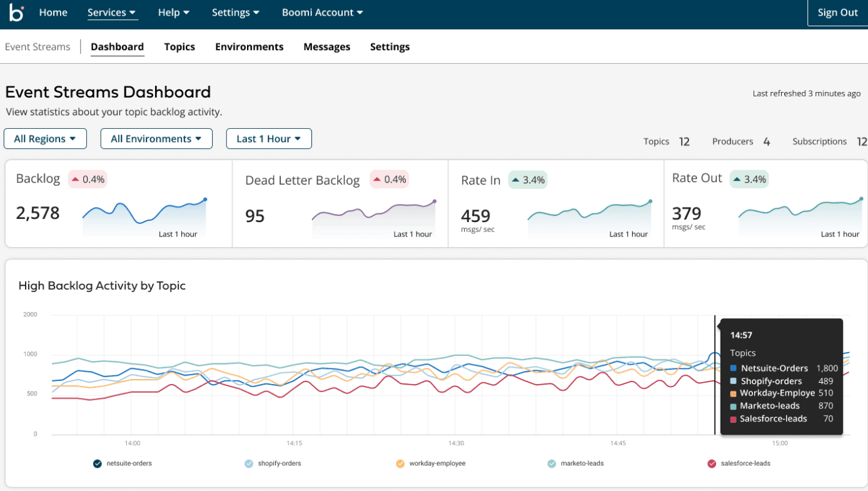Switch to the Messages tab

click(327, 47)
